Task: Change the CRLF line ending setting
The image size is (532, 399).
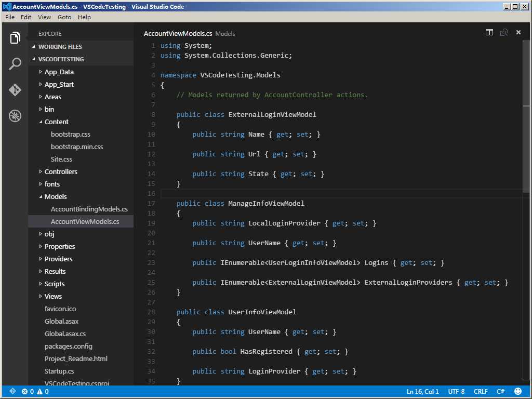Action: (481, 392)
